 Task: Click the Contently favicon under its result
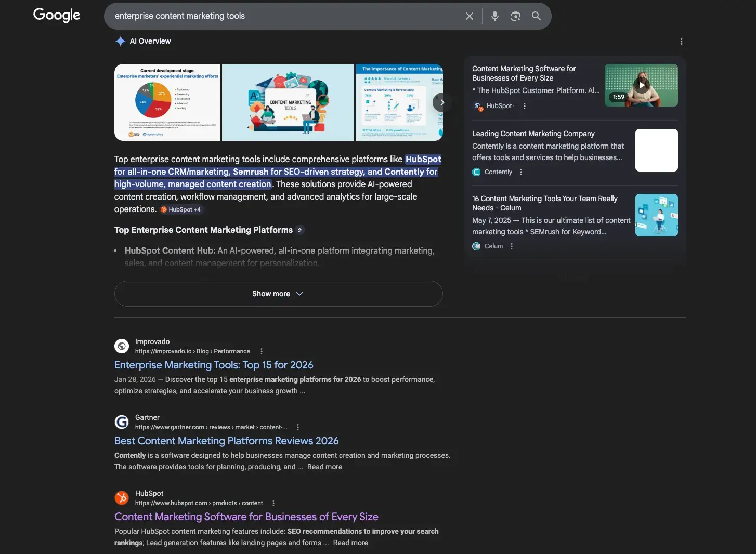(x=476, y=172)
